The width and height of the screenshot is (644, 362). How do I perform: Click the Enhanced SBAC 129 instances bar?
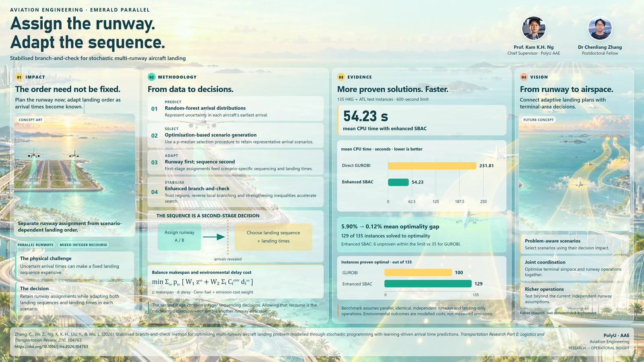coord(428,284)
